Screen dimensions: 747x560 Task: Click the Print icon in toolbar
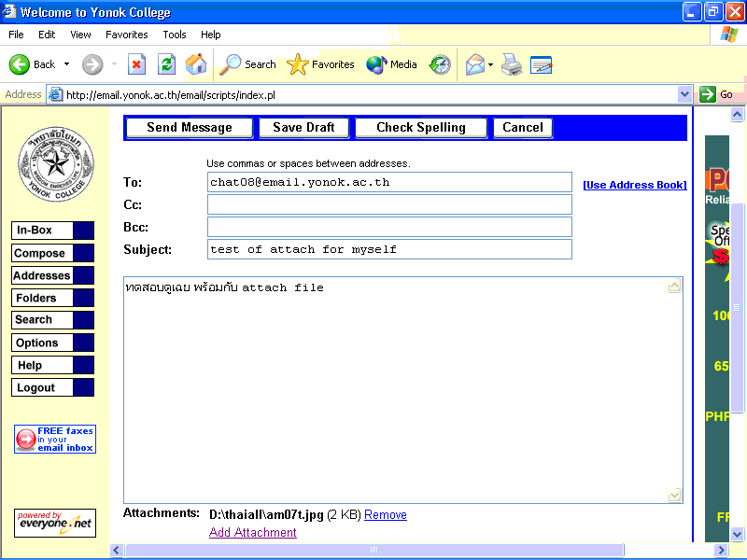point(511,64)
